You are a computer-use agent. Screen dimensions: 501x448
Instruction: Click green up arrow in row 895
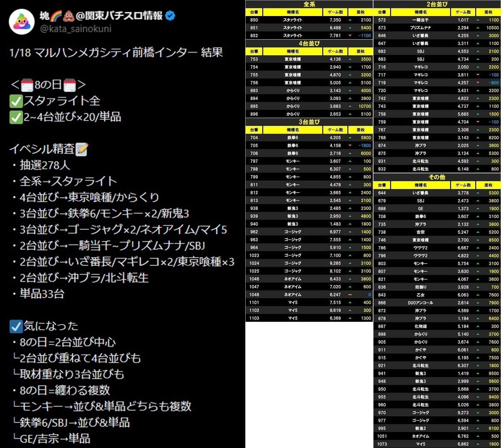pyautogui.click(x=350, y=106)
